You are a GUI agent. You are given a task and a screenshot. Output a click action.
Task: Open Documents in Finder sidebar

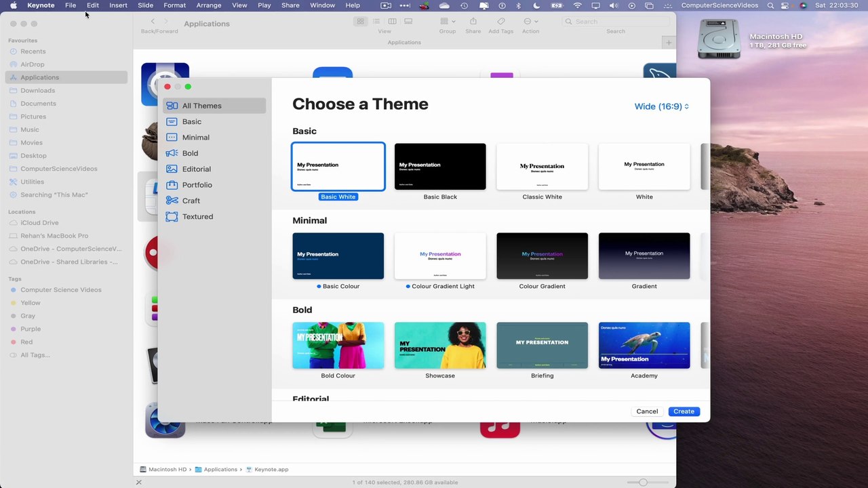[66, 104]
